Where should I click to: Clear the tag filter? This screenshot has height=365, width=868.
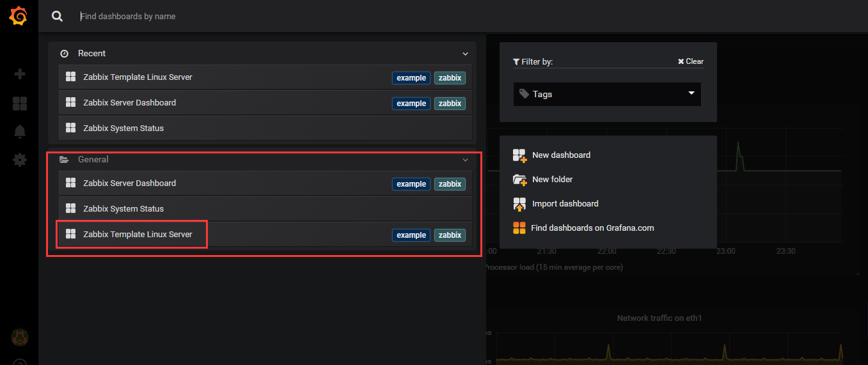(691, 61)
